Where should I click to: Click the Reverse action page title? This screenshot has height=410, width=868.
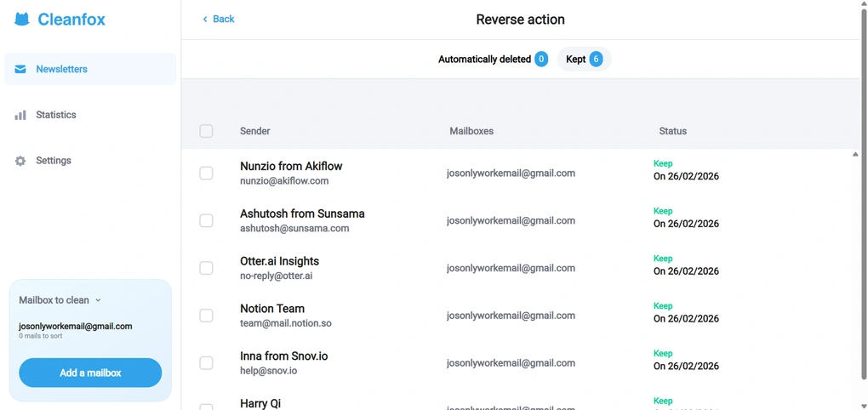point(520,20)
